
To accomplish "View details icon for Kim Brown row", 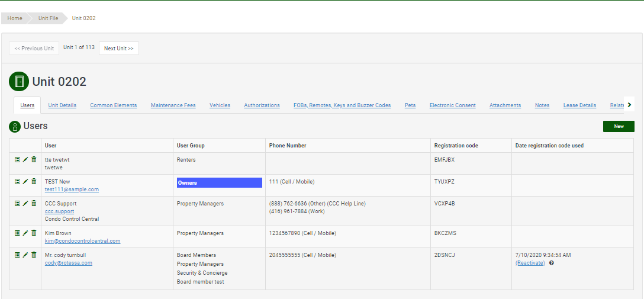I will coord(18,233).
